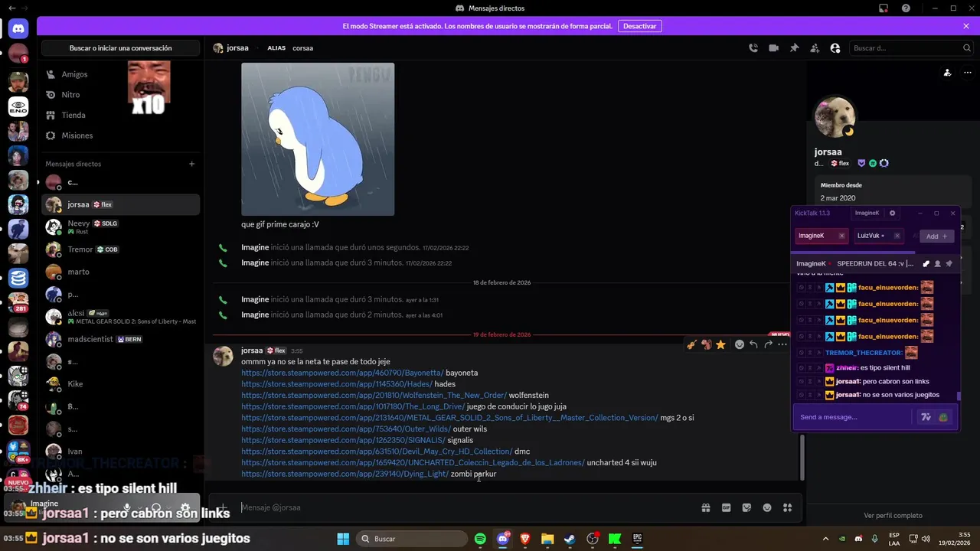The image size is (980, 551).
Task: Open the Neevy direct message
Action: (x=120, y=227)
